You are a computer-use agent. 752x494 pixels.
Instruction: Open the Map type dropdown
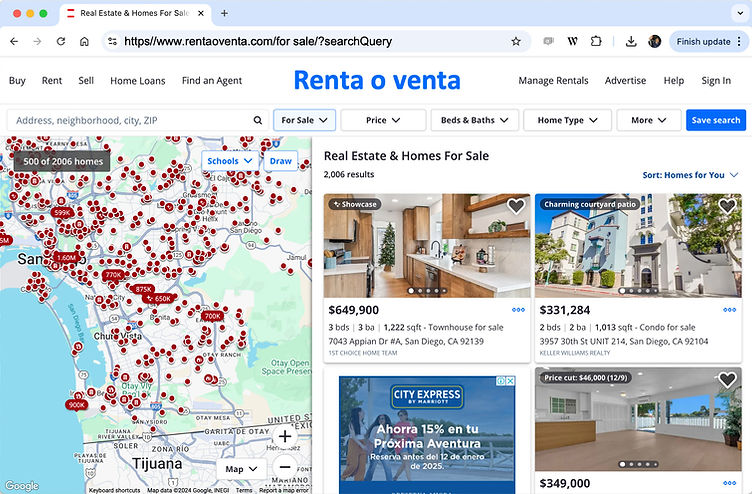(x=241, y=469)
